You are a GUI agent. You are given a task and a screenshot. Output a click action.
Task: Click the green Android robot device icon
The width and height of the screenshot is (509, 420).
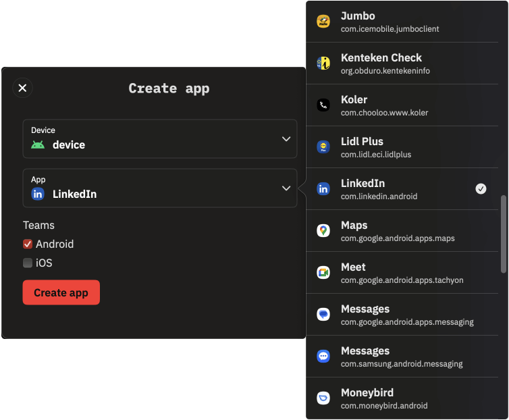point(38,145)
